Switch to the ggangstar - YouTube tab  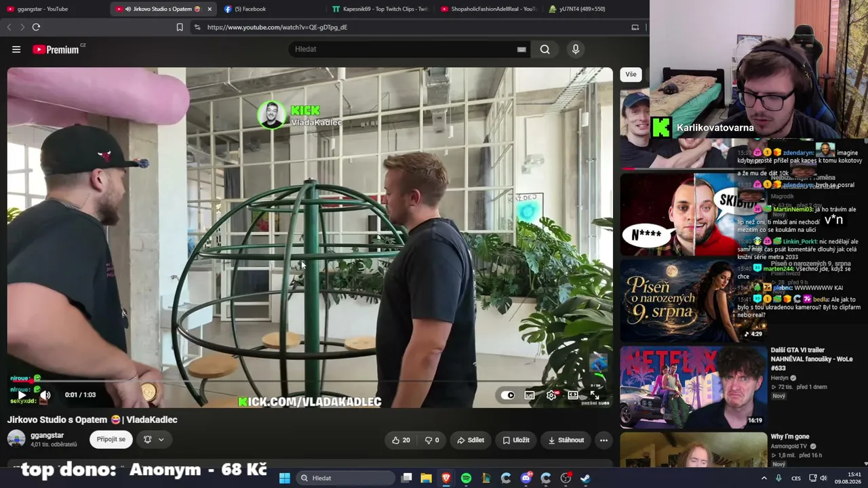[x=53, y=9]
